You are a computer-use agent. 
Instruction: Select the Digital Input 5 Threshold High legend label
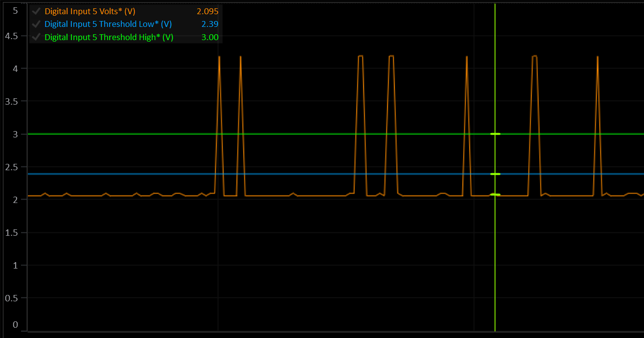(x=108, y=37)
